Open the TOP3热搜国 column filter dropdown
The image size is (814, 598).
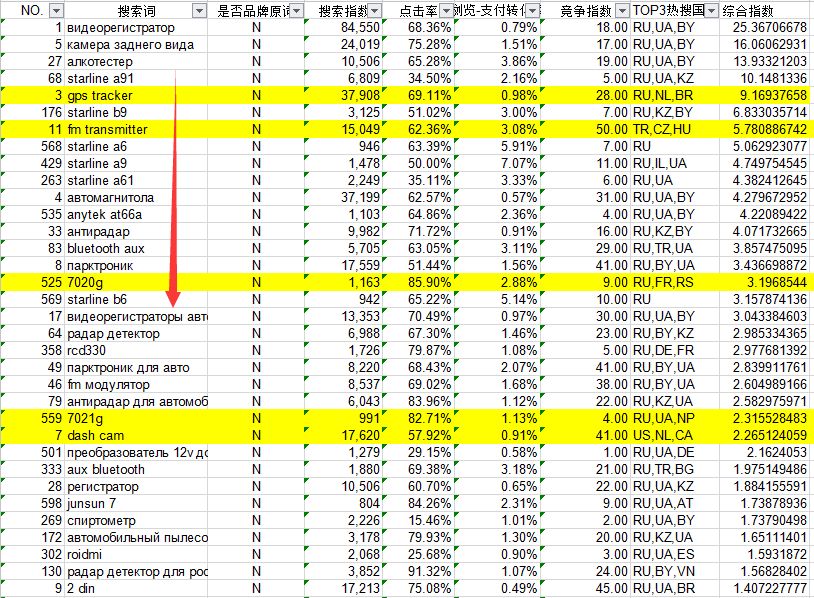tap(712, 10)
